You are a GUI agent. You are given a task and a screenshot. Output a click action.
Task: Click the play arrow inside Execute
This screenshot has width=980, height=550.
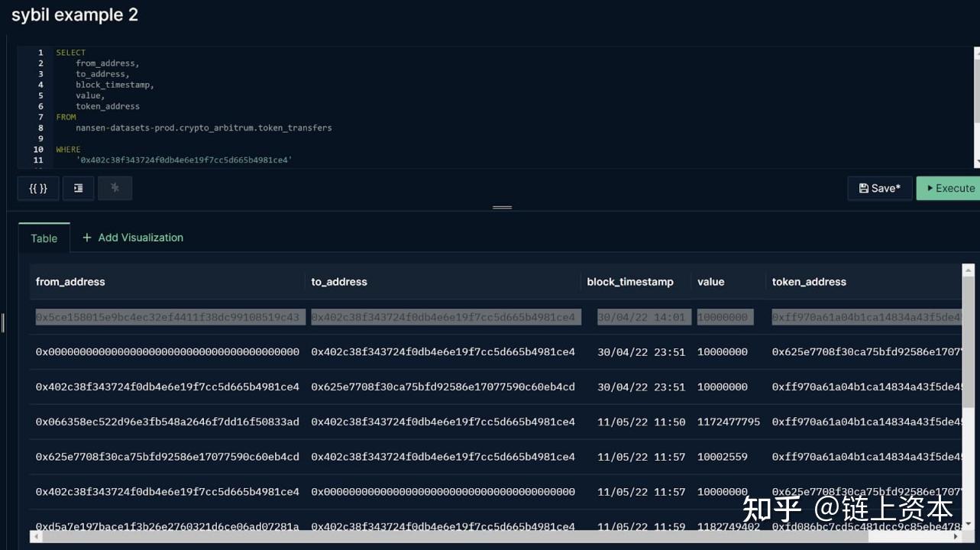point(930,188)
